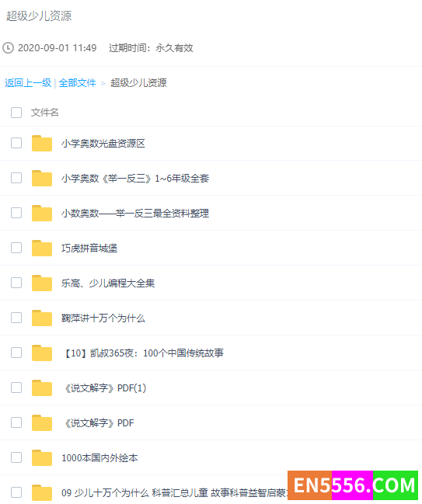Viewport: 422px width, 504px height.
Task: Go back via 返回上一级 link
Action: [x=28, y=83]
